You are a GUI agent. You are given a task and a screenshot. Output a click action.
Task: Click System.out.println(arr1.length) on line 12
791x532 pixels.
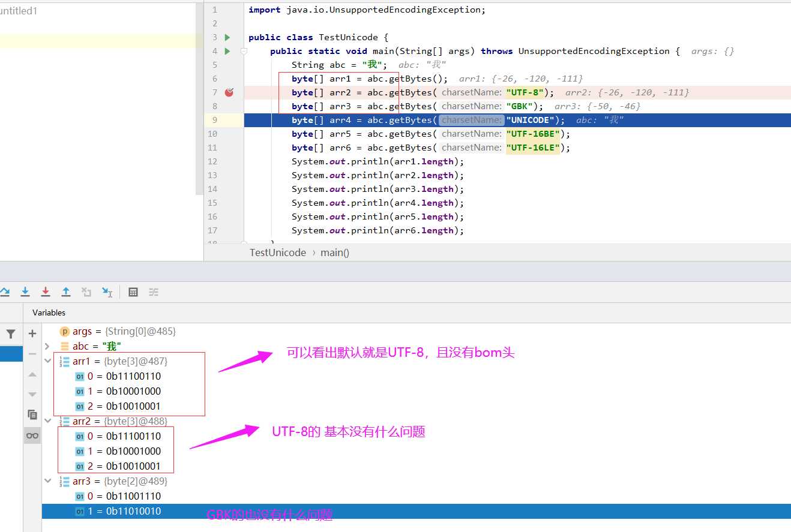point(378,161)
